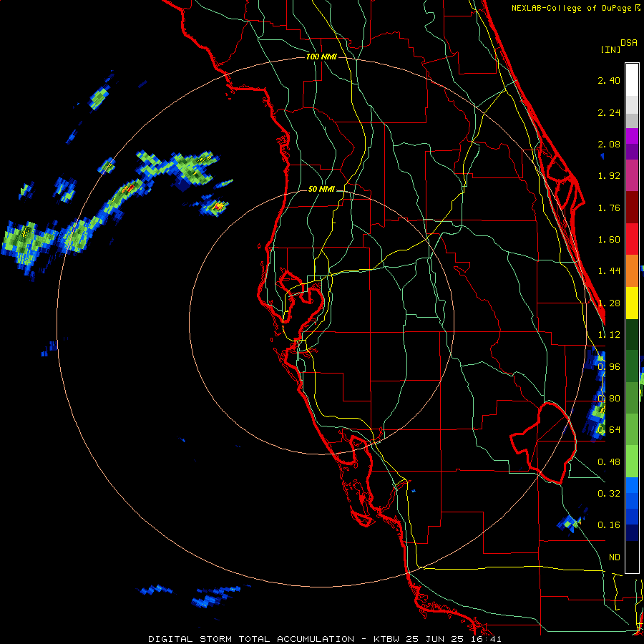Pick the navy blue legend swatch
Screen dimensions: 644x644
[x=632, y=532]
